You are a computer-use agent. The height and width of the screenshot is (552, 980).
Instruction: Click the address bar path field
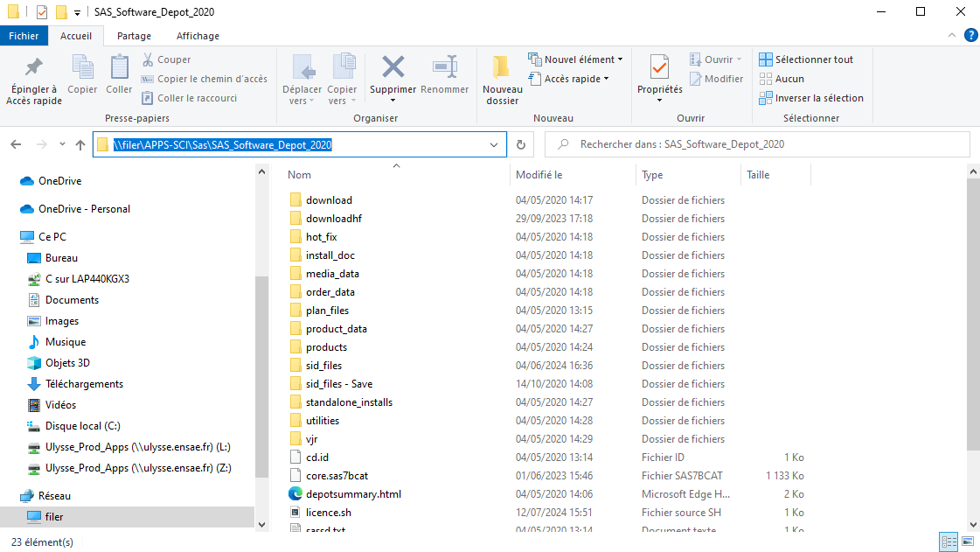pos(299,144)
